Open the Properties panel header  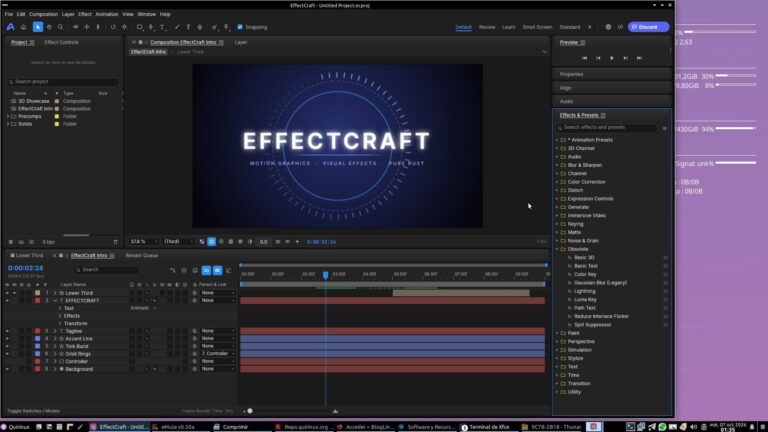point(612,74)
